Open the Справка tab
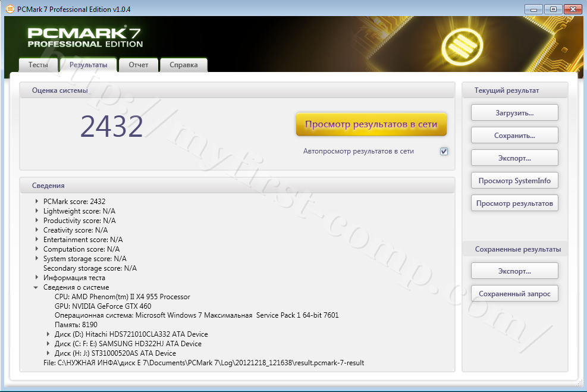Screen dimensions: 587x392 pos(183,65)
